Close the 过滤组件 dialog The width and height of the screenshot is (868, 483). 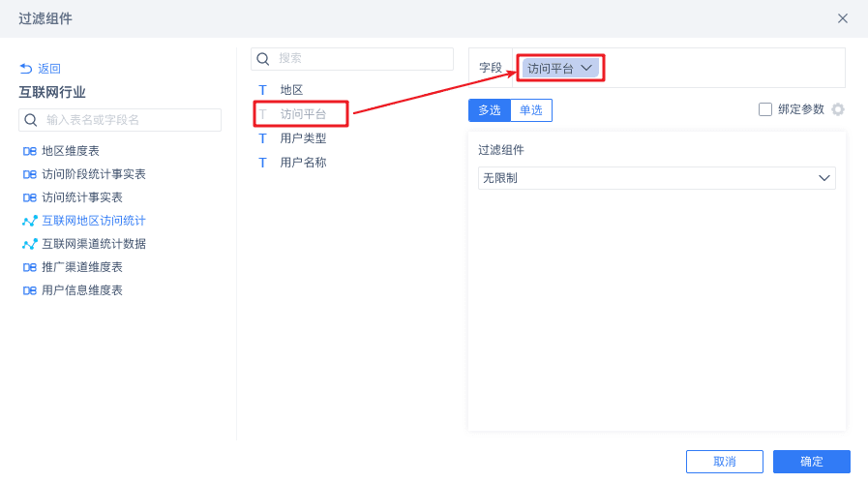click(x=843, y=18)
